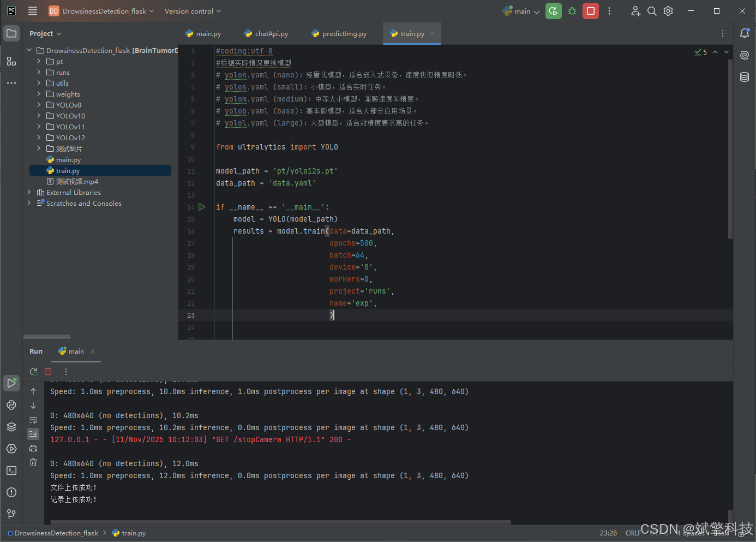
Task: Open the Terminal tool window
Action: (11, 470)
